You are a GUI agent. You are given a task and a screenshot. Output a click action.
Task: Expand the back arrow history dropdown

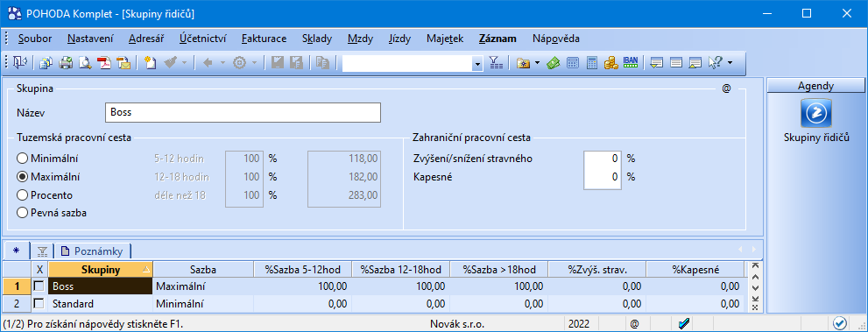pos(222,63)
